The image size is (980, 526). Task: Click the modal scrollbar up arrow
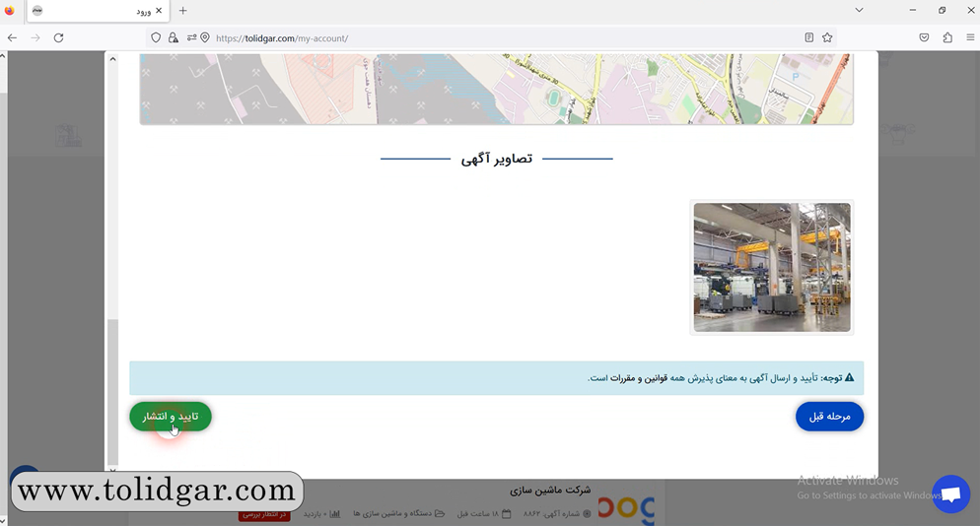112,59
